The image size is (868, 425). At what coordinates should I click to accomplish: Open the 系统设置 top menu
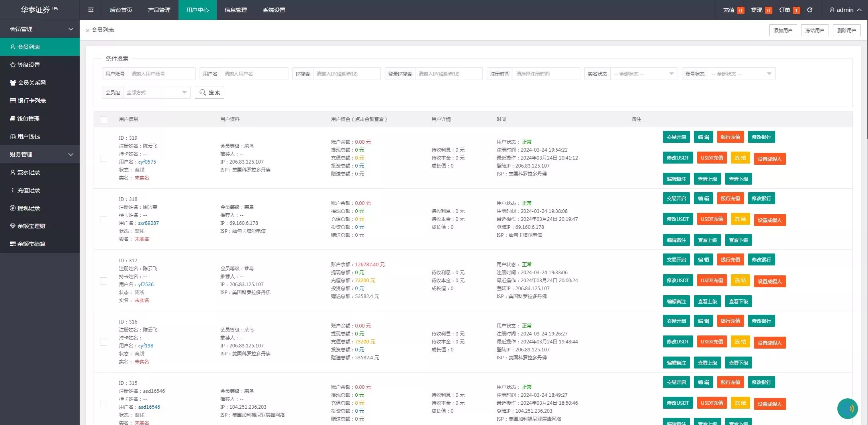pos(274,10)
